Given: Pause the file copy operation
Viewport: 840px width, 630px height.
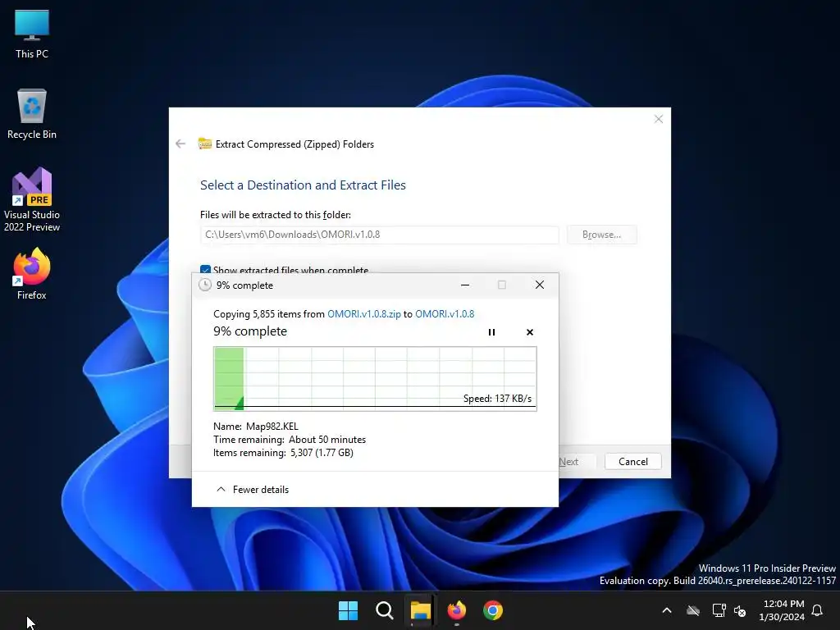Looking at the screenshot, I should click(x=491, y=332).
